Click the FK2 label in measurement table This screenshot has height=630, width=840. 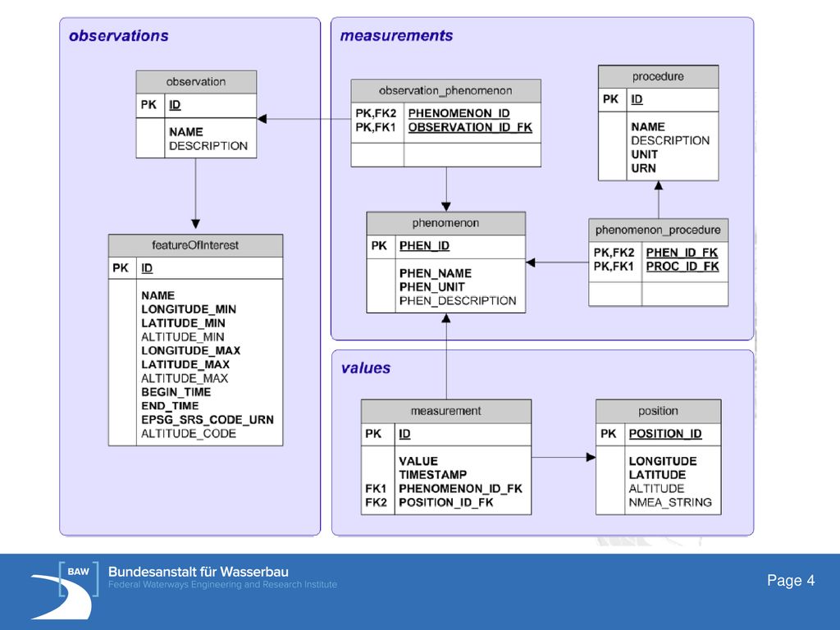pos(376,503)
